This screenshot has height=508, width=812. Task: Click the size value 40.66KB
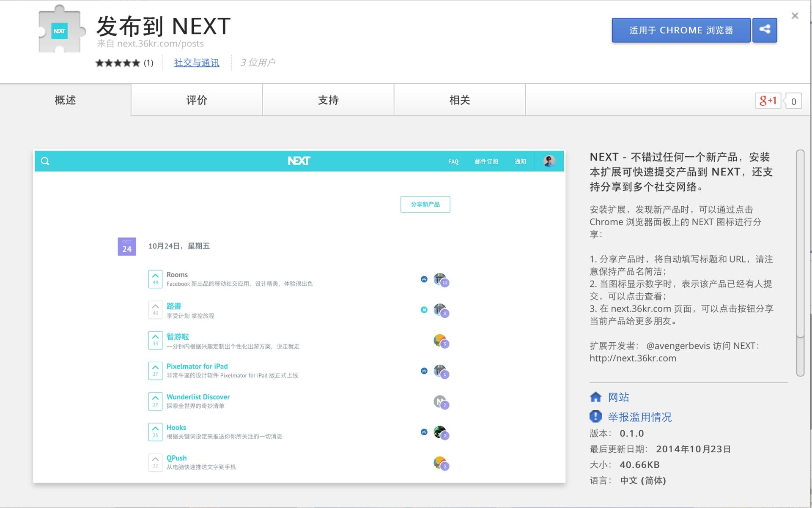pyautogui.click(x=639, y=464)
